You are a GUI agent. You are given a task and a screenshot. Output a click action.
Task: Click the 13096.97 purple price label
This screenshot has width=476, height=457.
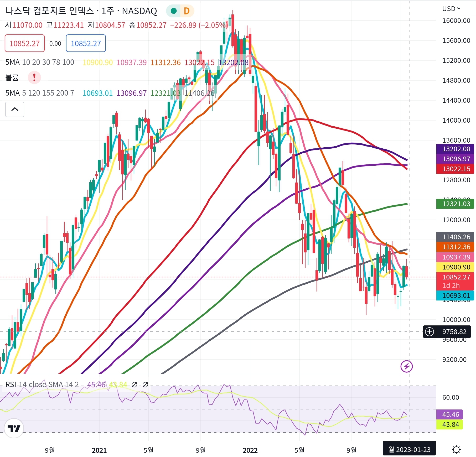click(455, 159)
